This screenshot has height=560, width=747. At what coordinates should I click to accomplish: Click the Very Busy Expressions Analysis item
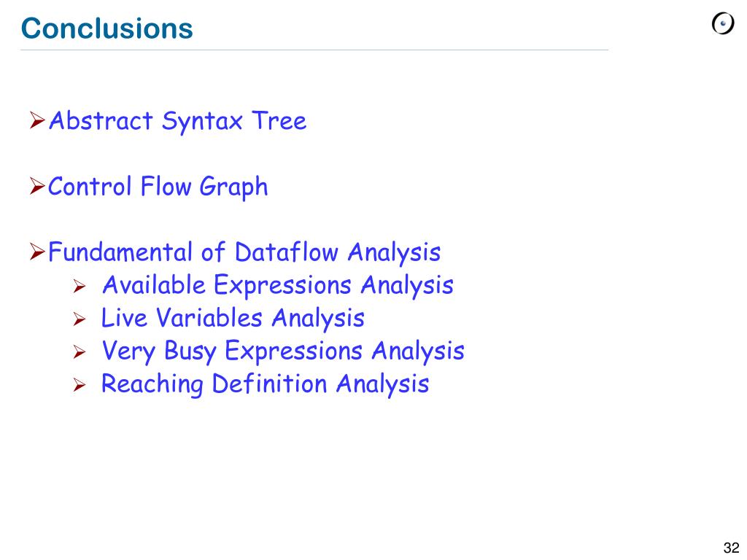283,351
